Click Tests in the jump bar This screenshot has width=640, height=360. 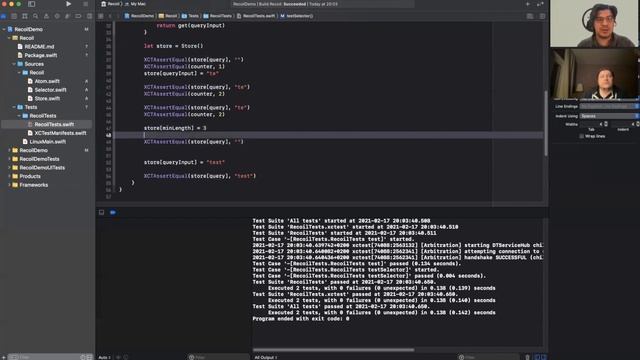click(190, 16)
